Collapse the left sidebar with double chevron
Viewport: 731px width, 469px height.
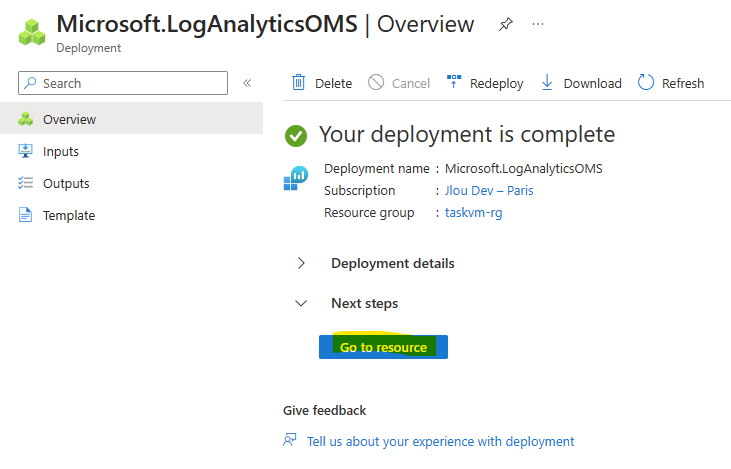coord(247,83)
